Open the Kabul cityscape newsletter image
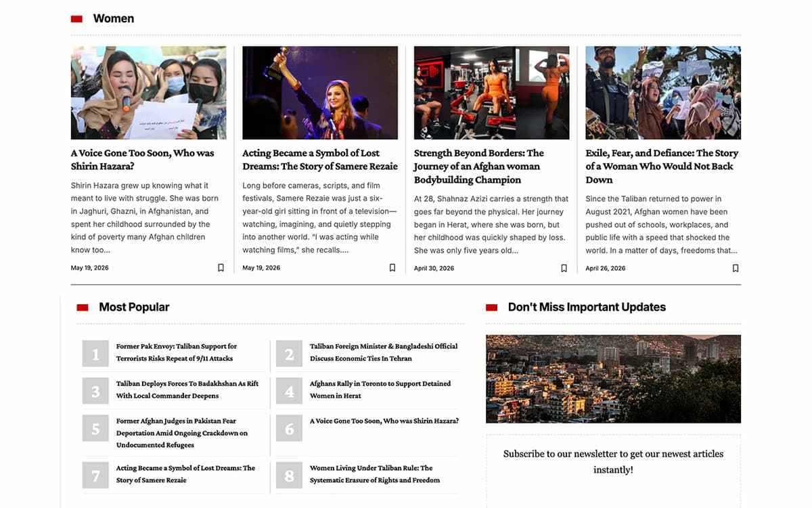This screenshot has height=508, width=812. tap(613, 379)
